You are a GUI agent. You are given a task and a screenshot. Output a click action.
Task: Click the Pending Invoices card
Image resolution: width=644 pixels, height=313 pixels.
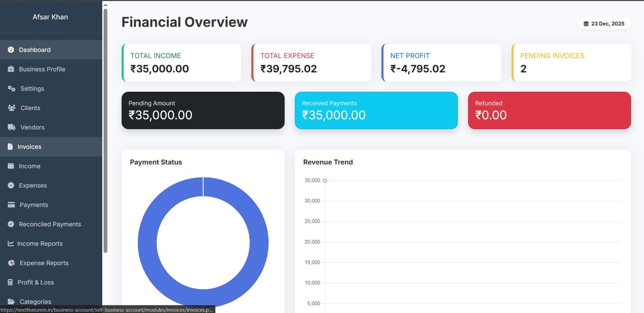572,63
